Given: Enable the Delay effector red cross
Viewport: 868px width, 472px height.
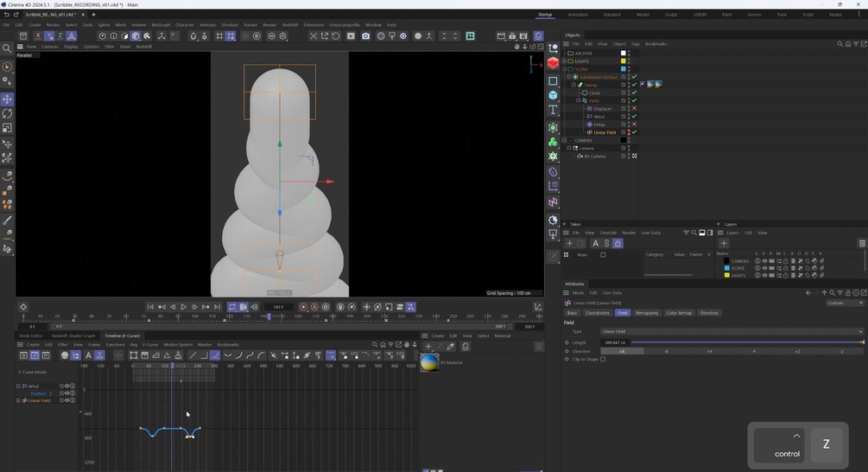Looking at the screenshot, I should [635, 124].
